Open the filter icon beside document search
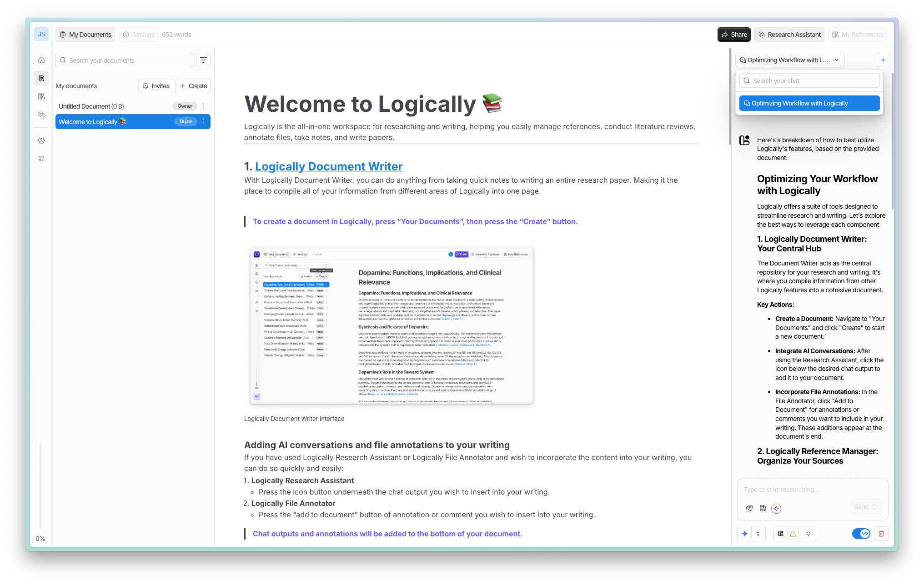Viewport: 924px width, 585px height. 203,60
